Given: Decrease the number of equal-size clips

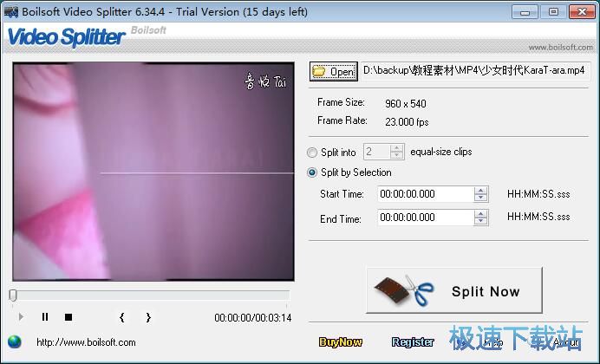Looking at the screenshot, I should (397, 155).
